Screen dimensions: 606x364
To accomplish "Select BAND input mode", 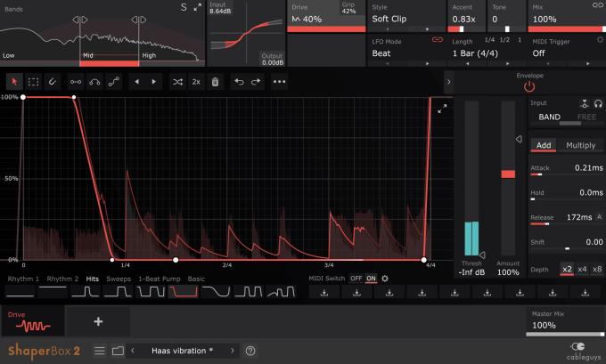I will pos(549,117).
